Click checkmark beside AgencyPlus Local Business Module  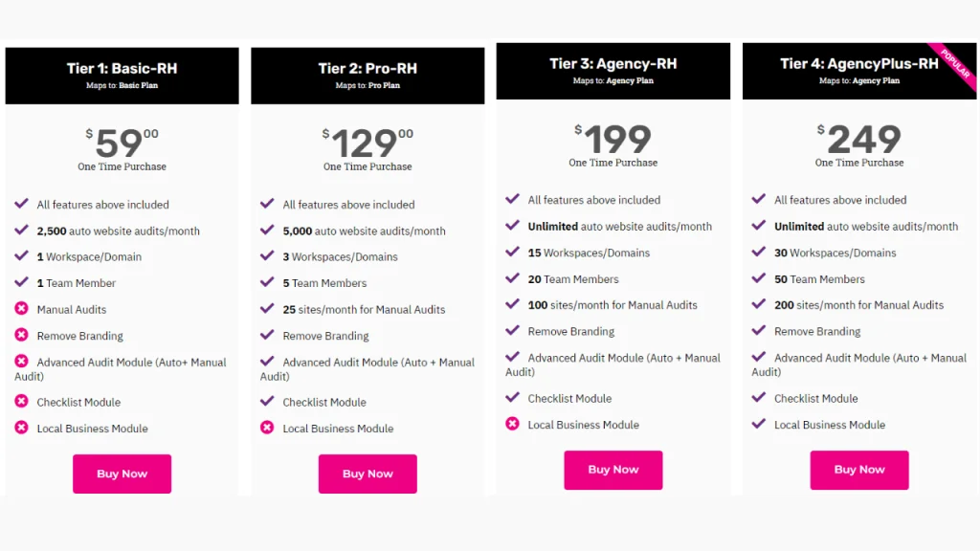(x=758, y=424)
